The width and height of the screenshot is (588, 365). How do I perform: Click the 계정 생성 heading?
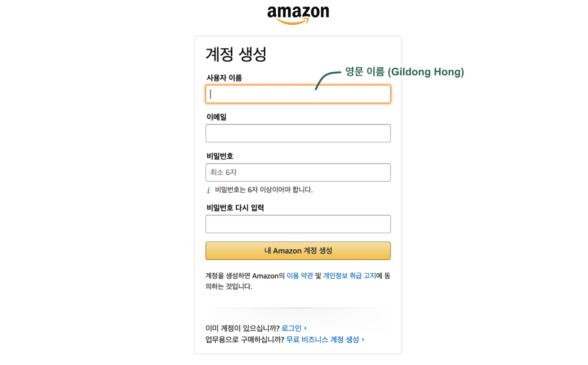pos(236,54)
